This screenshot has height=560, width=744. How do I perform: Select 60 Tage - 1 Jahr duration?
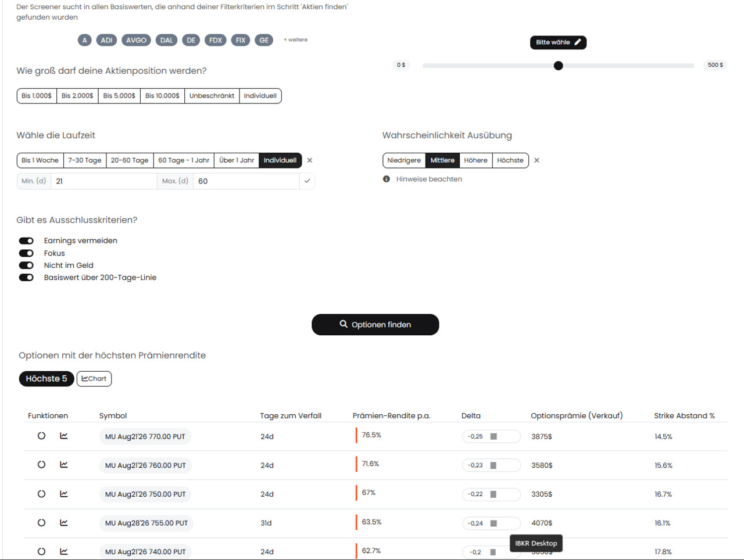click(184, 160)
